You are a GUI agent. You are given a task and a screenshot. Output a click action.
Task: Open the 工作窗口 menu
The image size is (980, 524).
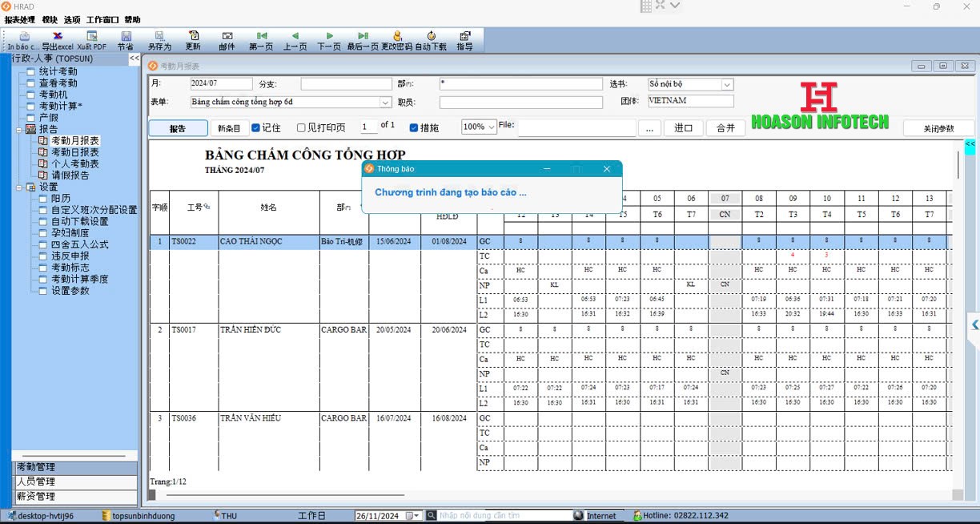[102, 19]
